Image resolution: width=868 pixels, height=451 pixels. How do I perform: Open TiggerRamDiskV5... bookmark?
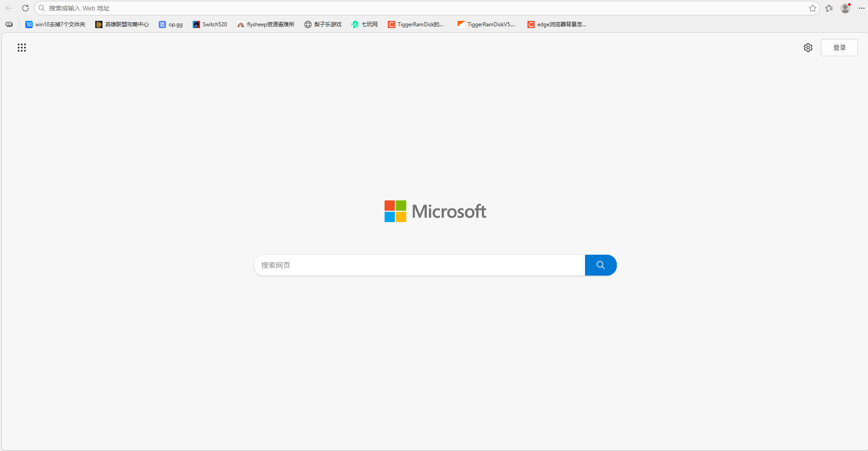click(487, 24)
